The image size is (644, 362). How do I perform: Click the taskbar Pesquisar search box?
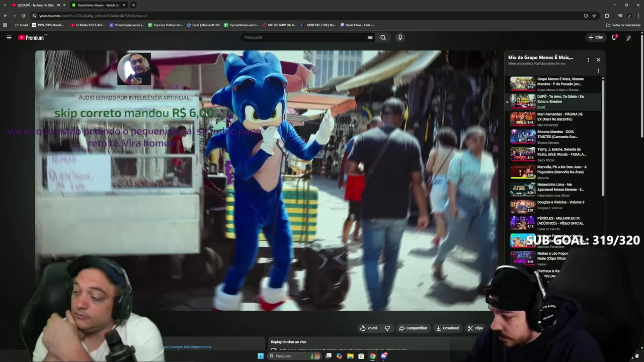tap(294, 356)
